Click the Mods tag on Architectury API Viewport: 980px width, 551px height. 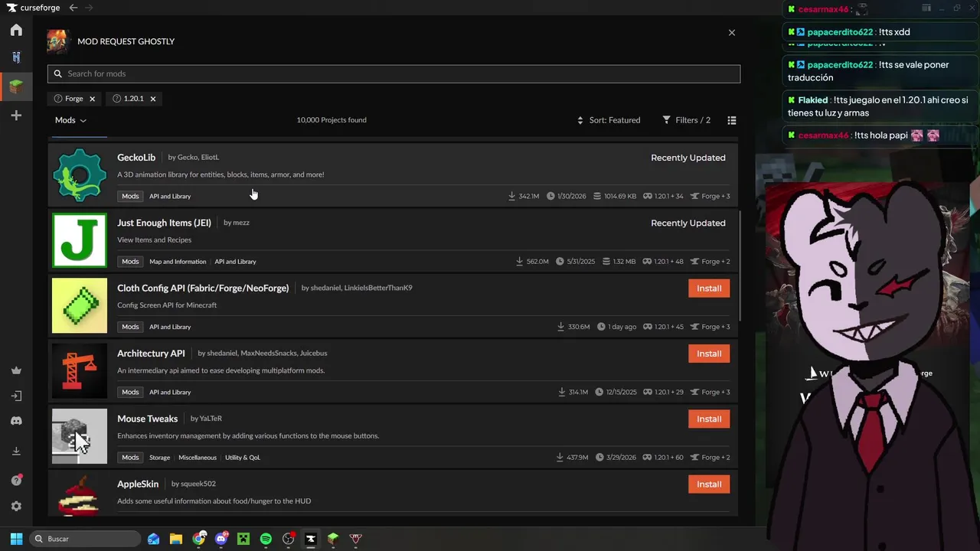[x=130, y=392]
